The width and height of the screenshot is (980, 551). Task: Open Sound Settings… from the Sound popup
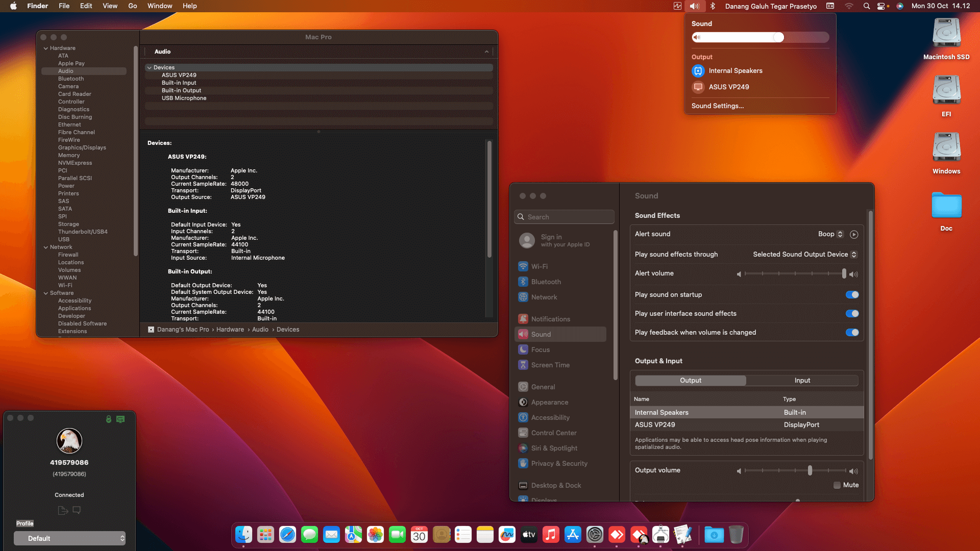pyautogui.click(x=717, y=106)
